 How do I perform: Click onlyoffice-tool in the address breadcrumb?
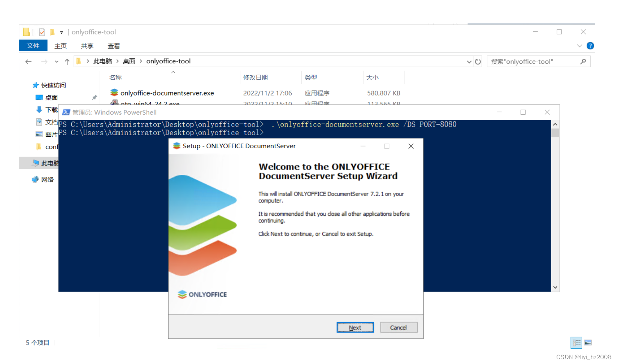click(168, 61)
